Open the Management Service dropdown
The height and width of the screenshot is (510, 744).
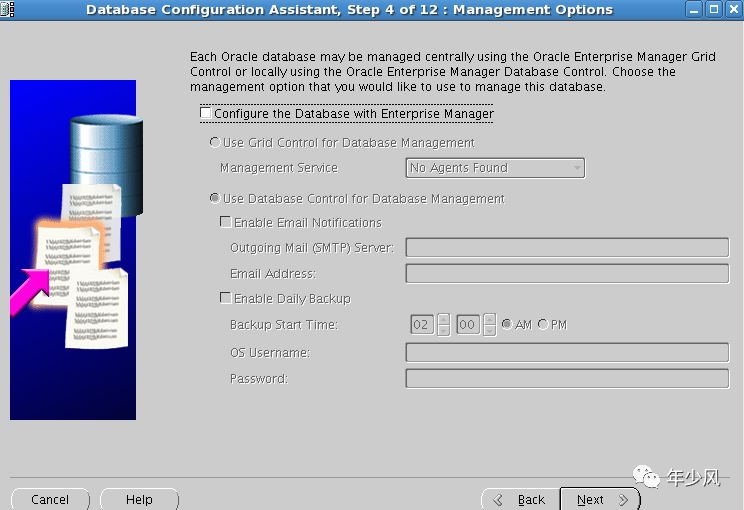point(495,168)
